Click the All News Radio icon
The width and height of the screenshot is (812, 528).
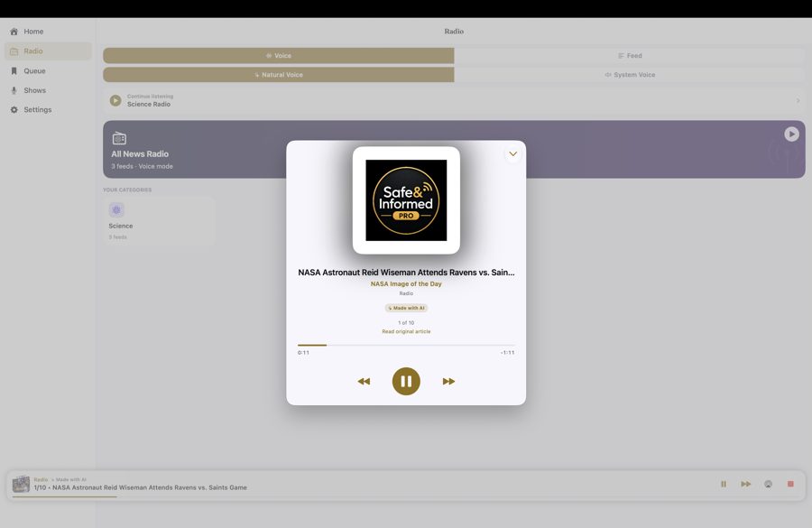click(x=119, y=138)
